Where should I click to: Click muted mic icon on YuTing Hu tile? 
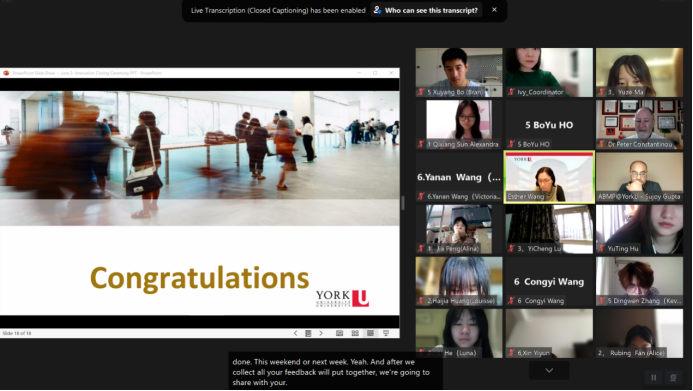point(602,248)
